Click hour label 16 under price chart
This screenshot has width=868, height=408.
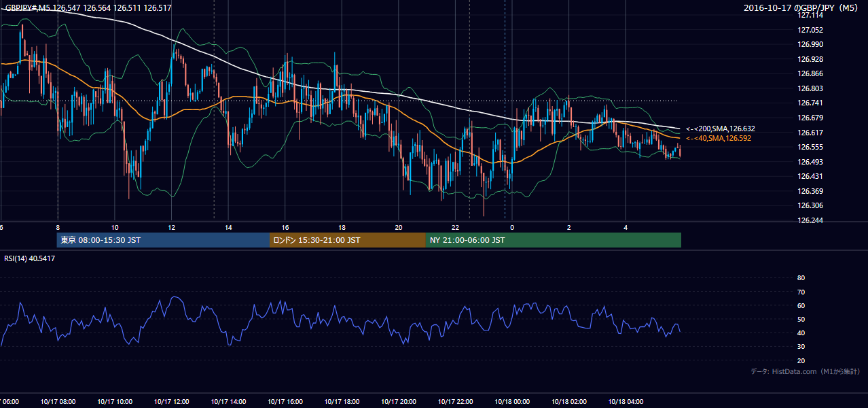285,227
